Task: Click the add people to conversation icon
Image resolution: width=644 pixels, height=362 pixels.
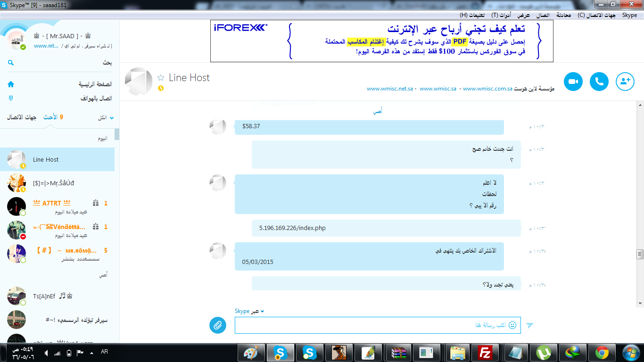Action: (x=625, y=82)
